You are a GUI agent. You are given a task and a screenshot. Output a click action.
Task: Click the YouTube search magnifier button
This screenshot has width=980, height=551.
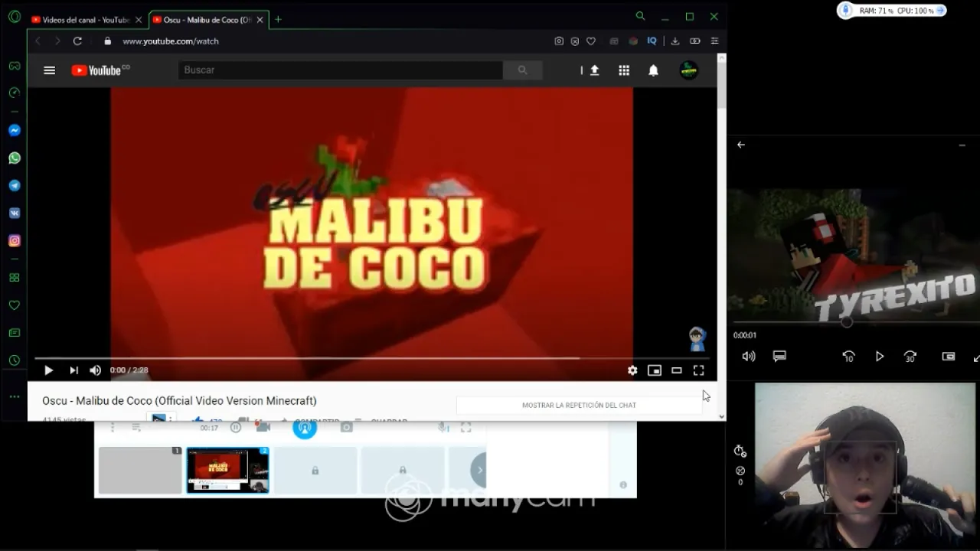pyautogui.click(x=523, y=70)
